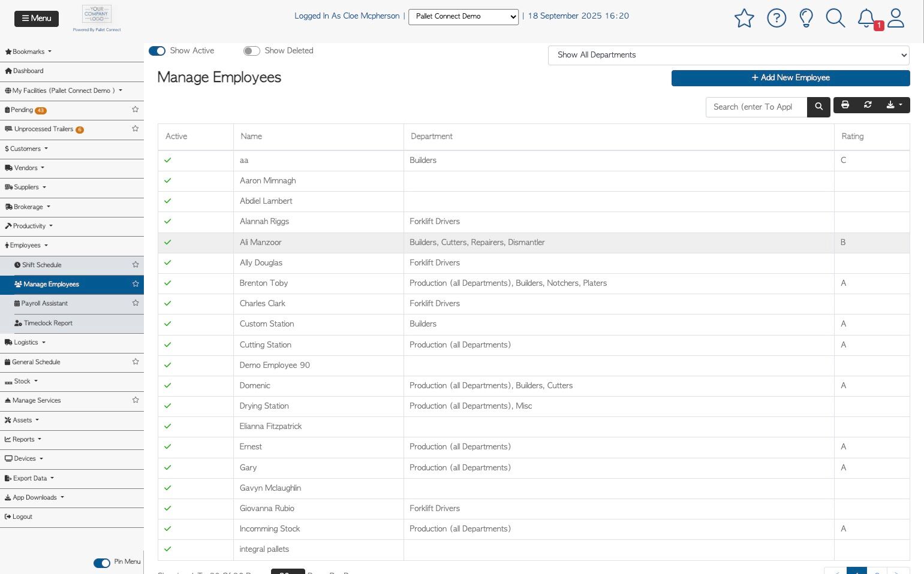Image resolution: width=924 pixels, height=574 pixels.
Task: Bookmark Pending with its star icon
Action: [136, 110]
